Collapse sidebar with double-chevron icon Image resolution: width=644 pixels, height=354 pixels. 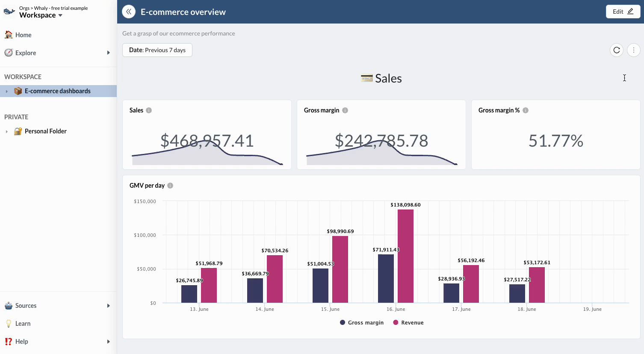click(x=129, y=12)
